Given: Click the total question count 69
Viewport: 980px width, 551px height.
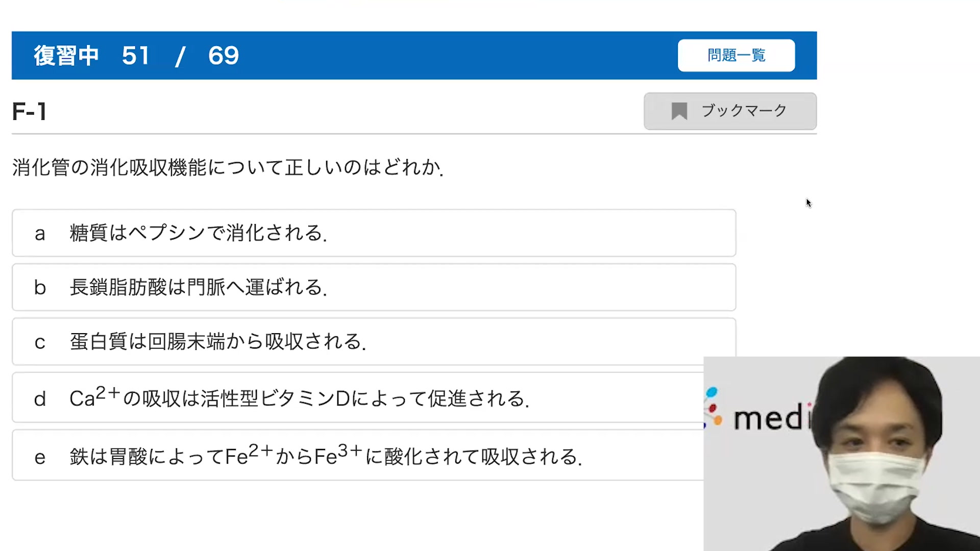Looking at the screenshot, I should pos(223,56).
